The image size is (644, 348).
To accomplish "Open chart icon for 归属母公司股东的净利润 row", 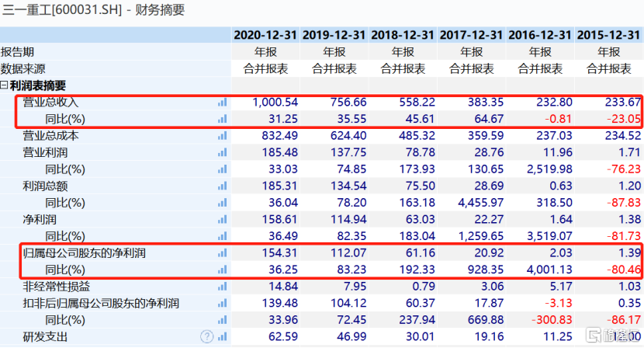I will click(x=222, y=253).
